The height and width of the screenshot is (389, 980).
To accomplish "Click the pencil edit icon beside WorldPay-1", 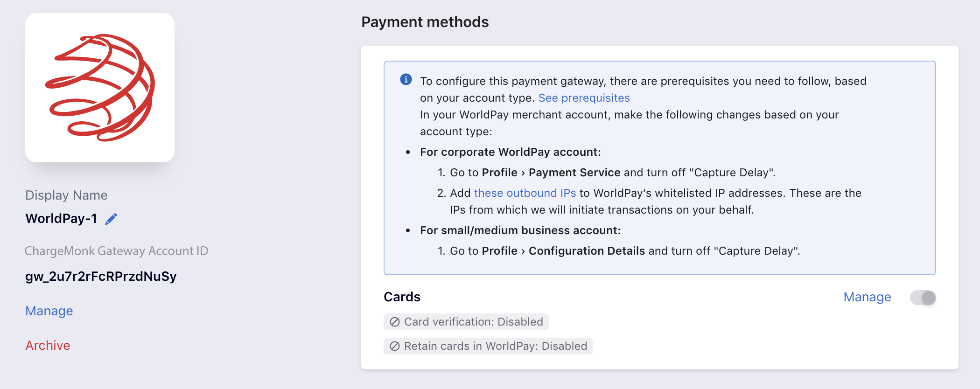I will tap(111, 219).
